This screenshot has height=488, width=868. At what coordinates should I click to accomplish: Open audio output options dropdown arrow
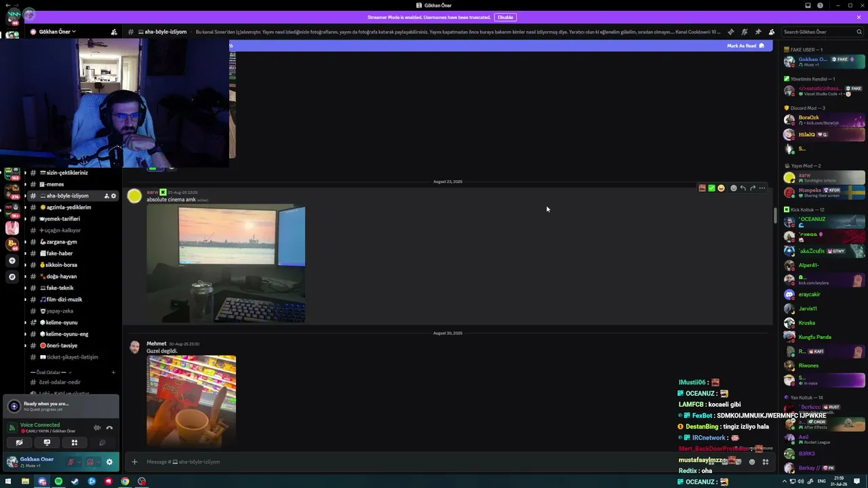tap(98, 462)
